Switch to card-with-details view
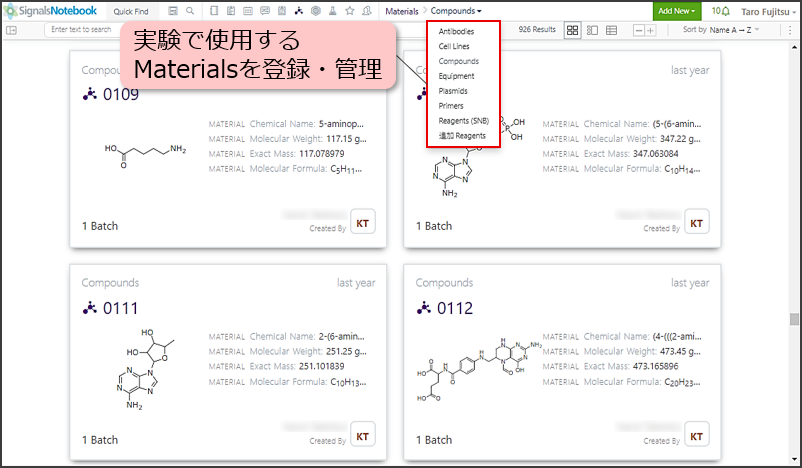This screenshot has height=468, width=802. (591, 30)
